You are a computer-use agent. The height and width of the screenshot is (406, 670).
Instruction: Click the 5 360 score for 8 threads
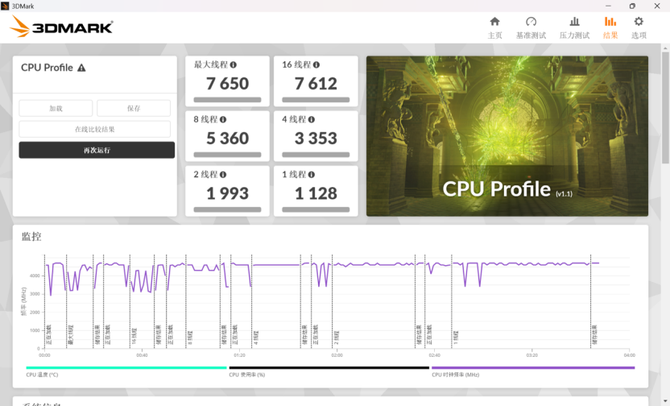click(227, 138)
